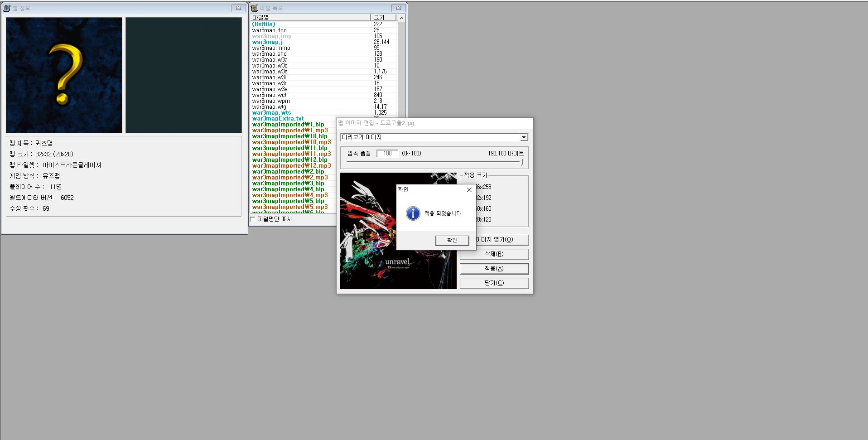Select war3mapImported₩3.blp file
This screenshot has height=440, width=868.
point(288,184)
